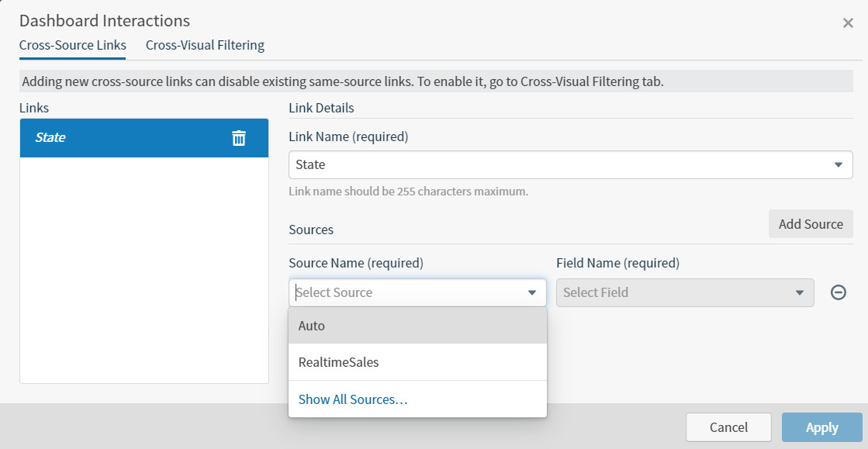Click the Add Source button
The height and width of the screenshot is (449, 868).
pyautogui.click(x=811, y=224)
